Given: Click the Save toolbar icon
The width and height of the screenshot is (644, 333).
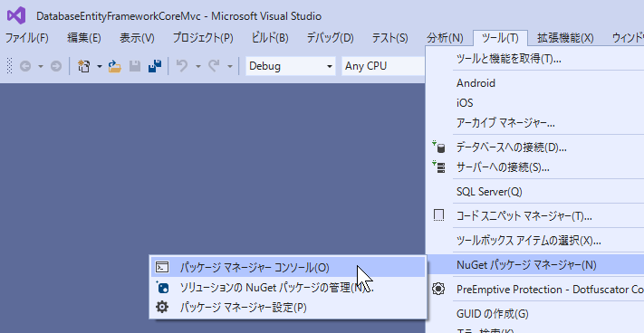Looking at the screenshot, I should coord(135,66).
